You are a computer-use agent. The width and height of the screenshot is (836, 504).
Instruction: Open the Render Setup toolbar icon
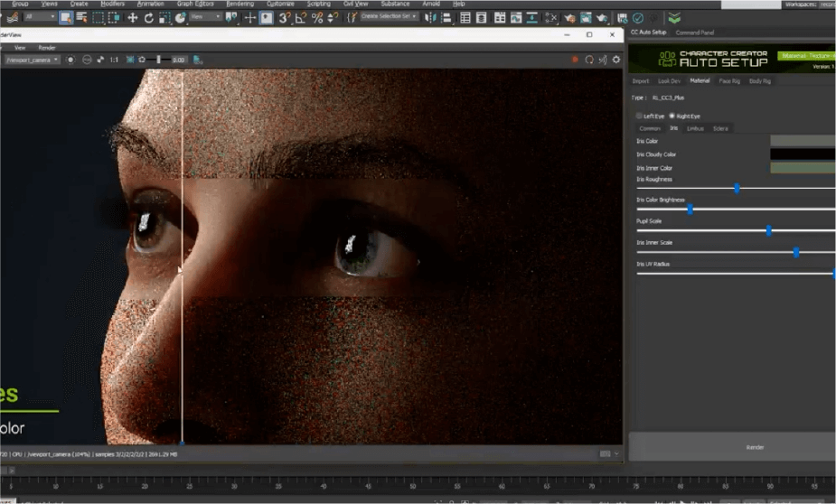pyautogui.click(x=587, y=17)
